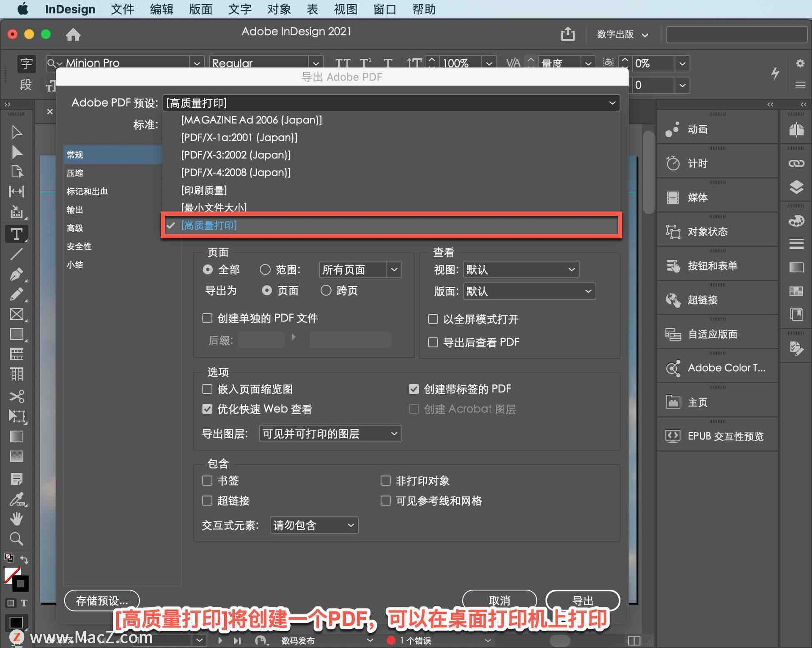This screenshot has height=648, width=812.
Task: Open the Buttons and Forms panel
Action: [x=717, y=266]
